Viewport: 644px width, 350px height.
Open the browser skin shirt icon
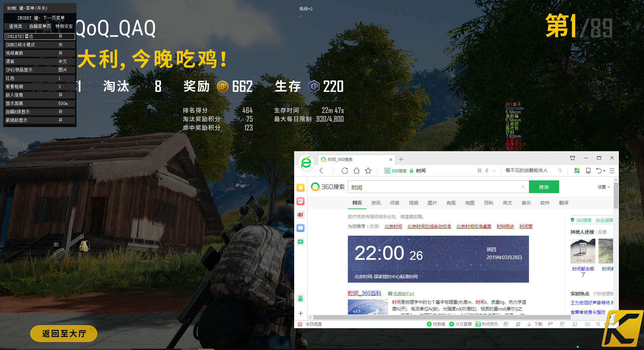573,158
